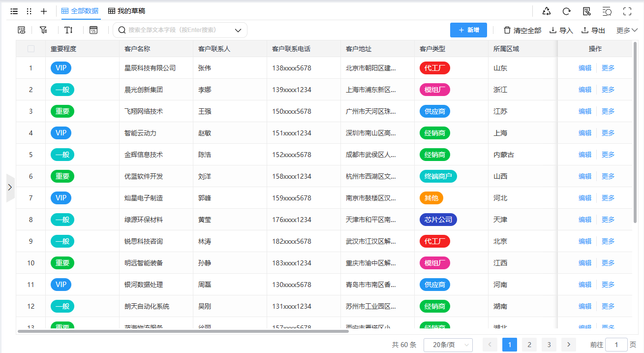
Task: Open the 20条/页 page size dropdown
Action: pyautogui.click(x=448, y=345)
